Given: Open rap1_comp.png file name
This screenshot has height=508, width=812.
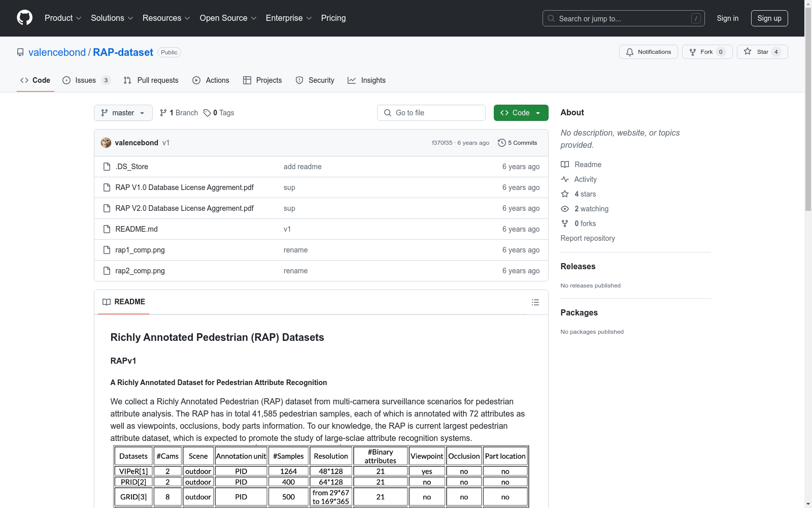Looking at the screenshot, I should pyautogui.click(x=140, y=250).
